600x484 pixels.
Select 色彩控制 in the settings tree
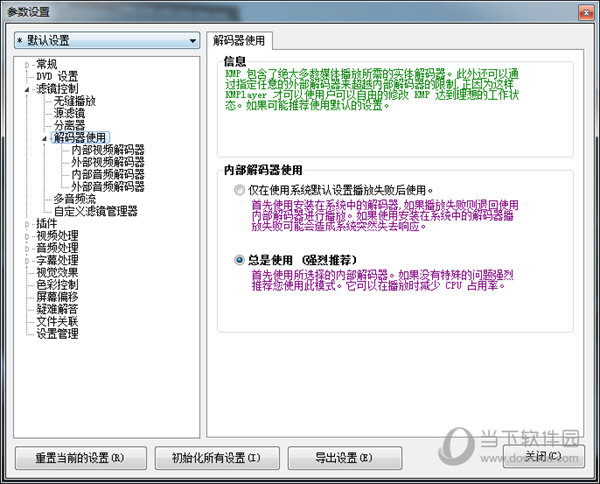(57, 285)
